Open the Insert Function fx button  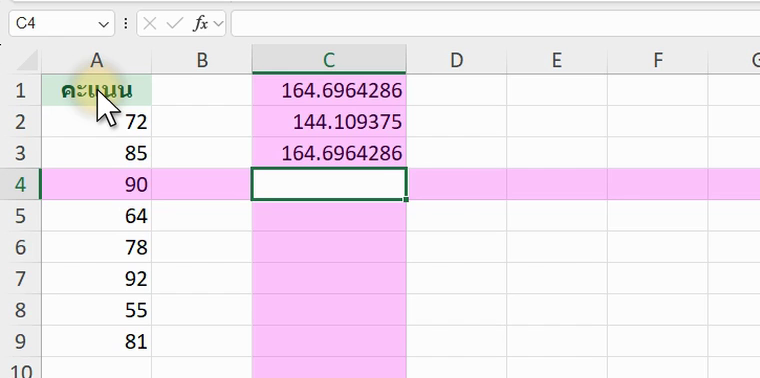coord(201,23)
